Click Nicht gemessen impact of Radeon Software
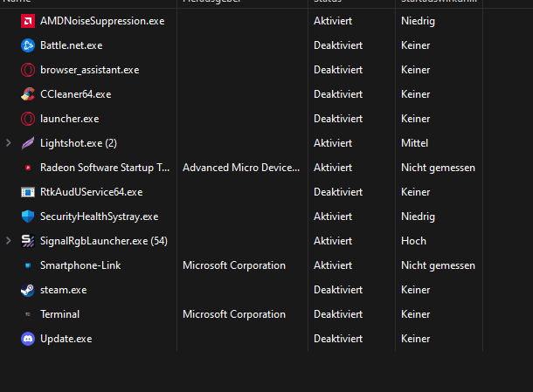This screenshot has height=392, width=533. (x=438, y=168)
